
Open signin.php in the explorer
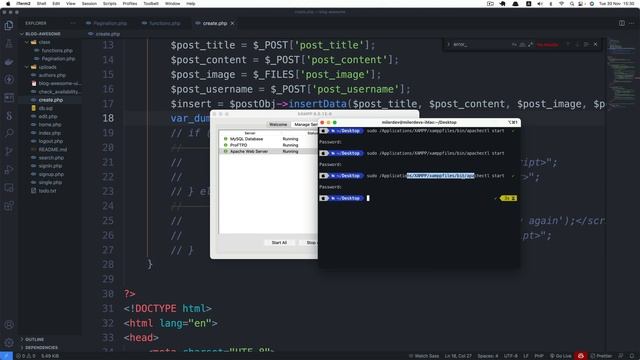(x=51, y=166)
